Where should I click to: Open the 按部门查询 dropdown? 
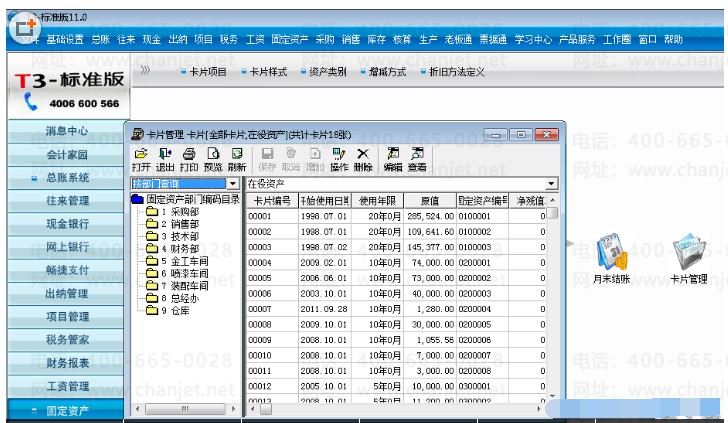pos(233,183)
